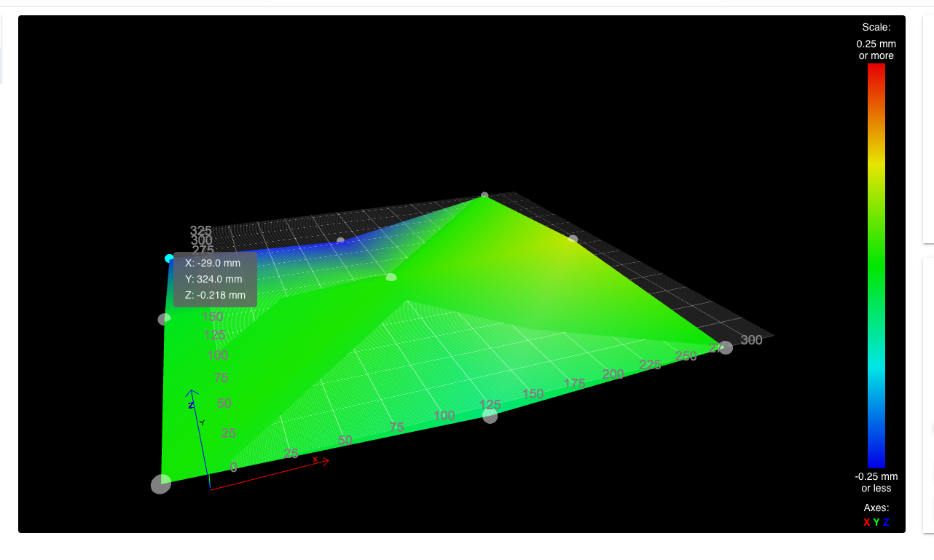Click the 'Axes:' legend heading

click(876, 508)
